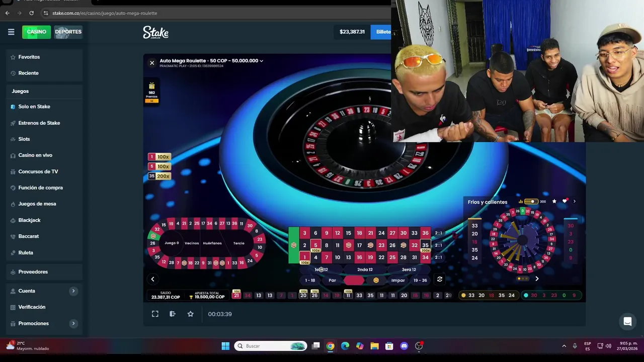Screen dimensions: 644x362
Task: Reload the browser page
Action: click(31, 13)
